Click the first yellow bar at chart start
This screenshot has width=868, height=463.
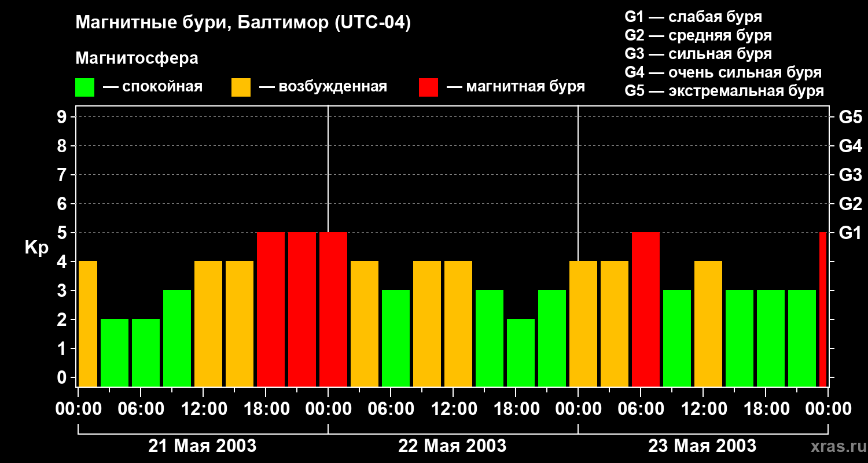(x=87, y=324)
